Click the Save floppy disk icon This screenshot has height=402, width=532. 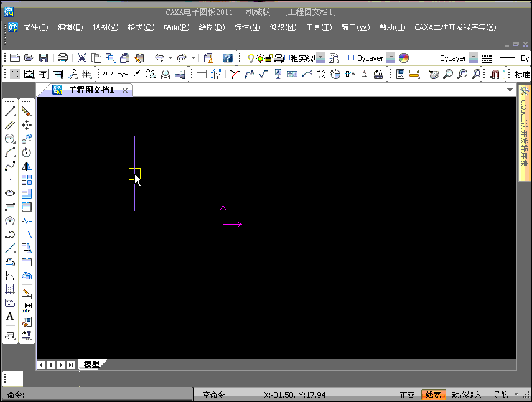pos(44,58)
